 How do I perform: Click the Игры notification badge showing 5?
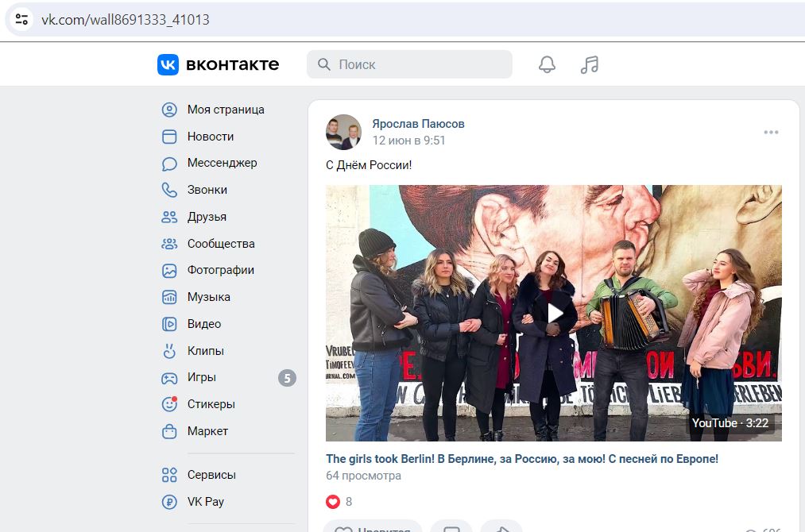pyautogui.click(x=287, y=379)
